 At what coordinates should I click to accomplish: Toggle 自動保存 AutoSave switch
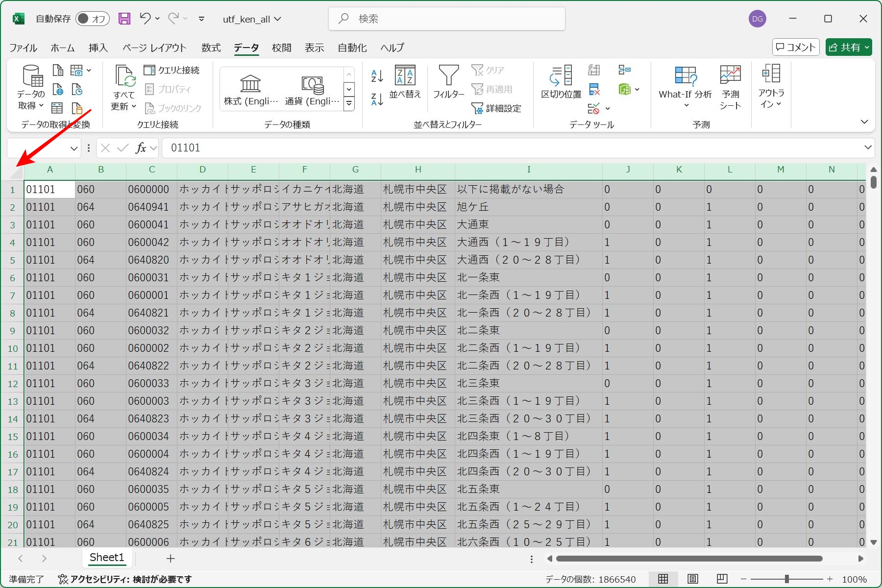(x=92, y=19)
